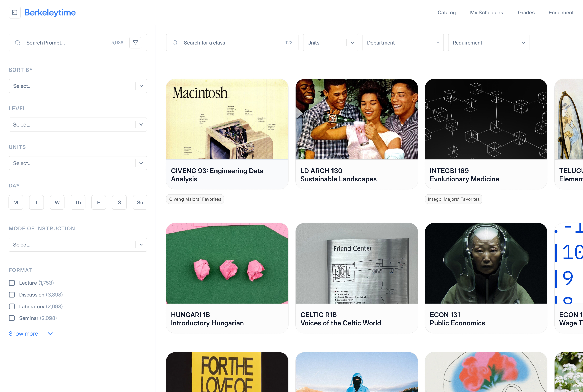This screenshot has height=392, width=583.
Task: Select Public Economics course title
Action: 457,323
